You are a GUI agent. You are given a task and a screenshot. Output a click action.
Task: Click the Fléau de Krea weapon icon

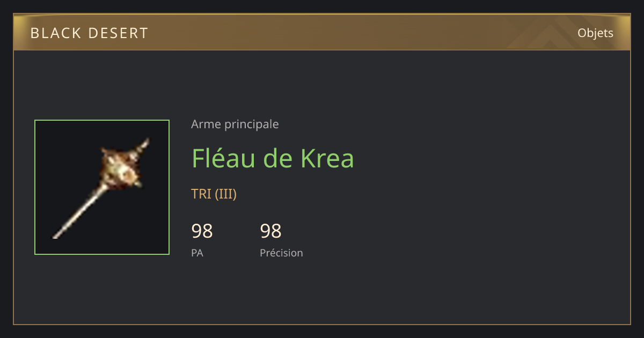[102, 187]
